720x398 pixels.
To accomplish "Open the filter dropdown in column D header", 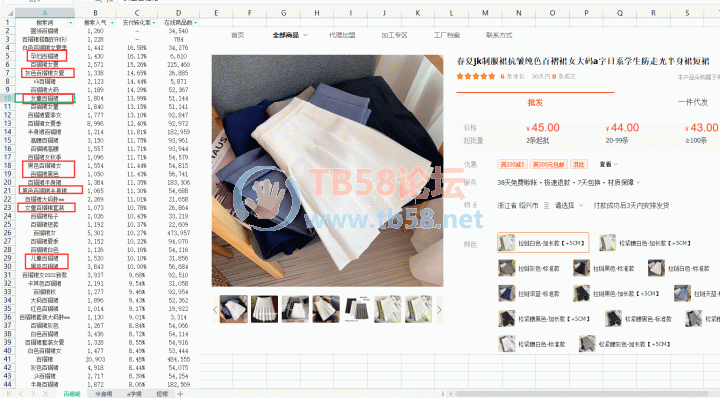I will [x=196, y=22].
